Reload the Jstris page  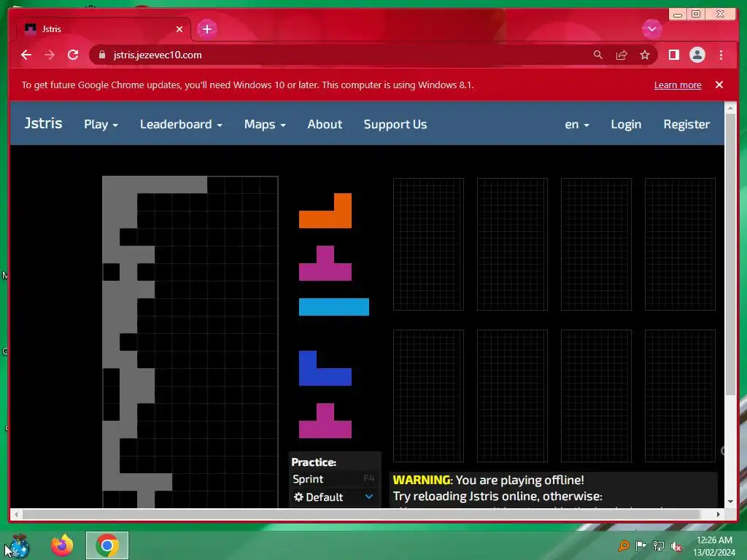[x=73, y=55]
